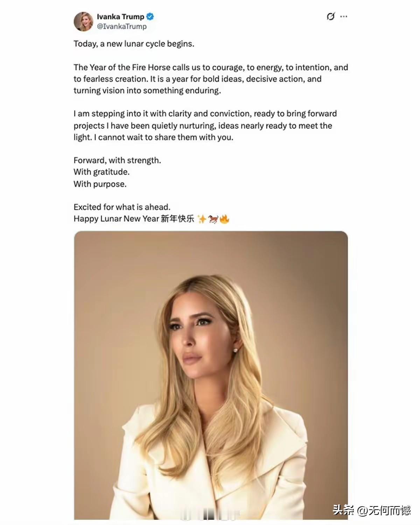Open the attached portrait photo

click(211, 375)
